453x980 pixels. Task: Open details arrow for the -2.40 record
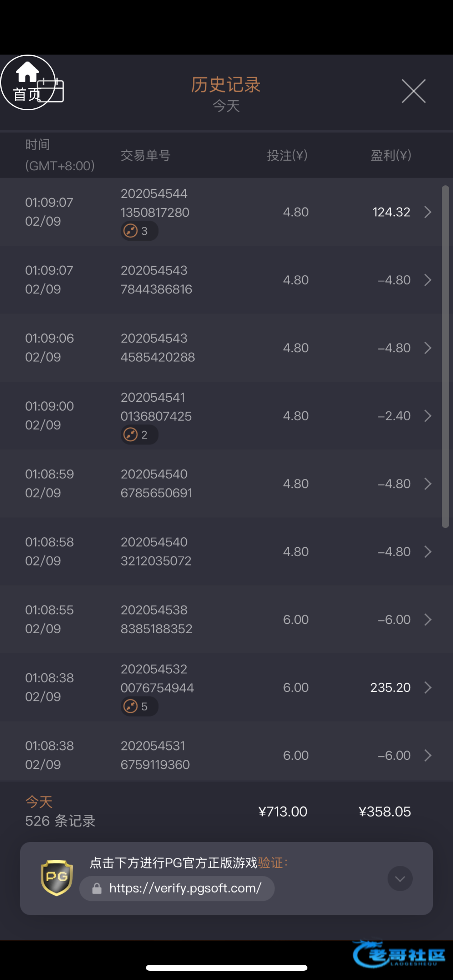point(427,416)
